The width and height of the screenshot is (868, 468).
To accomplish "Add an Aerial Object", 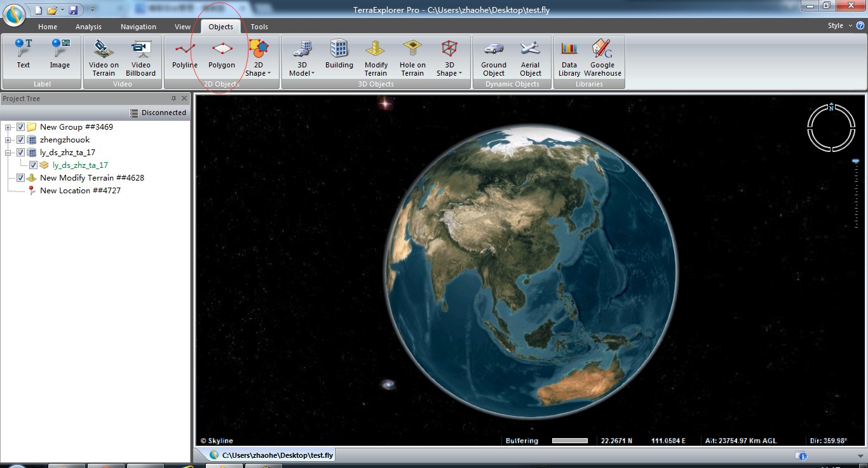I will [531, 57].
